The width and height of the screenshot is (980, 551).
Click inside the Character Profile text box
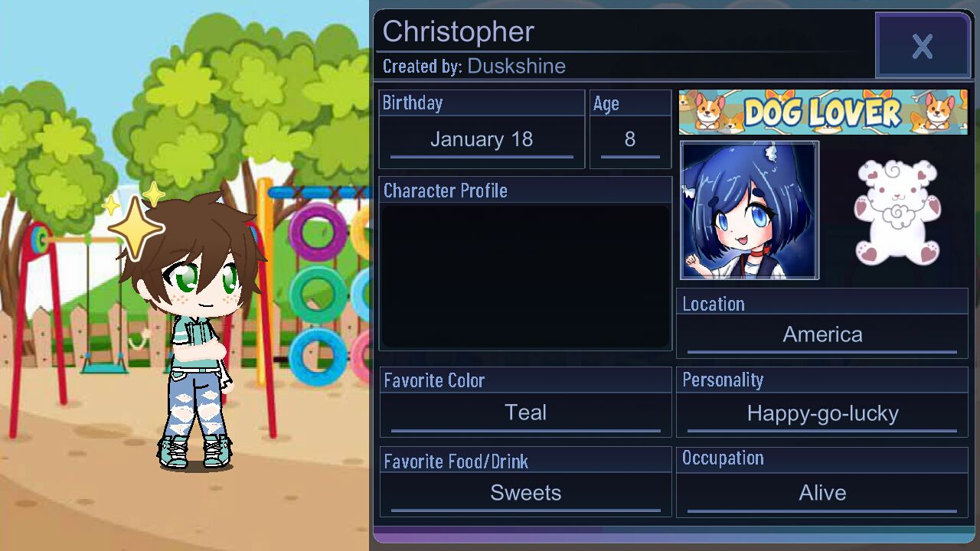(525, 275)
